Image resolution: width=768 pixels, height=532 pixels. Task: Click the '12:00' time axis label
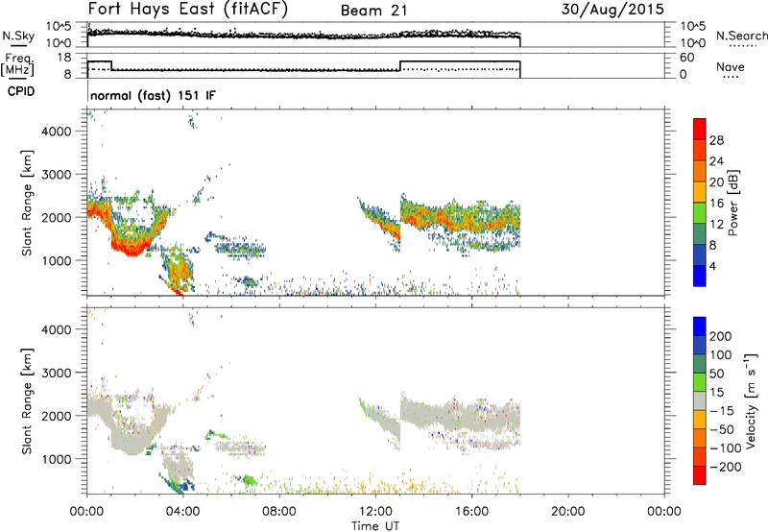coord(375,512)
